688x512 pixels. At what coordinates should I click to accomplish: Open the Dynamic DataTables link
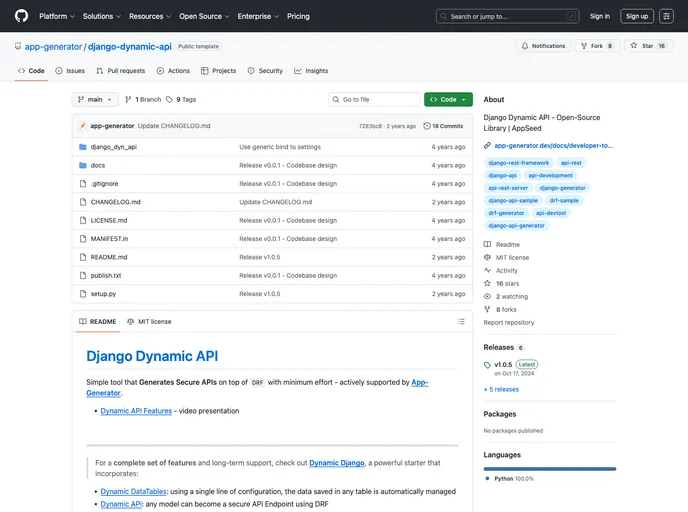[x=133, y=492]
